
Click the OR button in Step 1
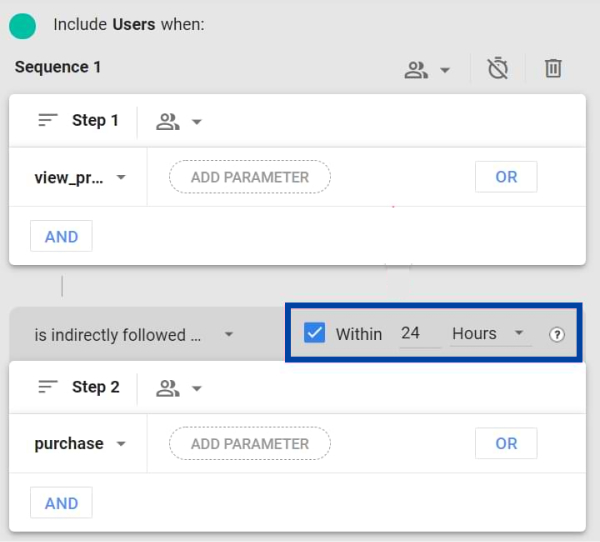(x=506, y=177)
